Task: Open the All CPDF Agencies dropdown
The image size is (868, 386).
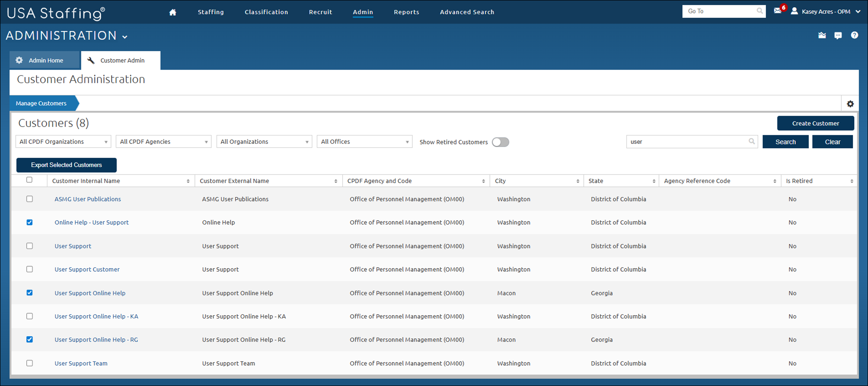Action: [x=164, y=141]
